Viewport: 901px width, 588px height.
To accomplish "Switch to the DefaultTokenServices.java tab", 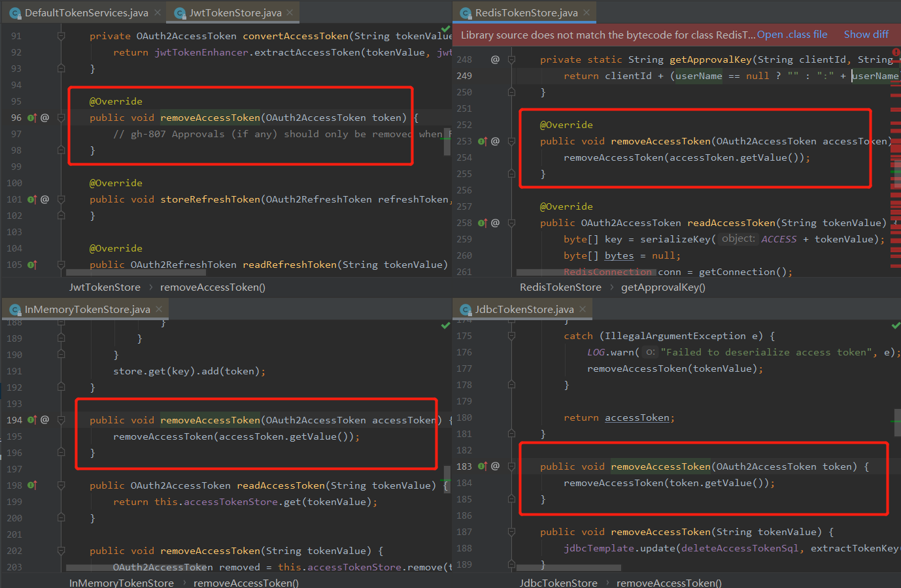I will [x=86, y=13].
